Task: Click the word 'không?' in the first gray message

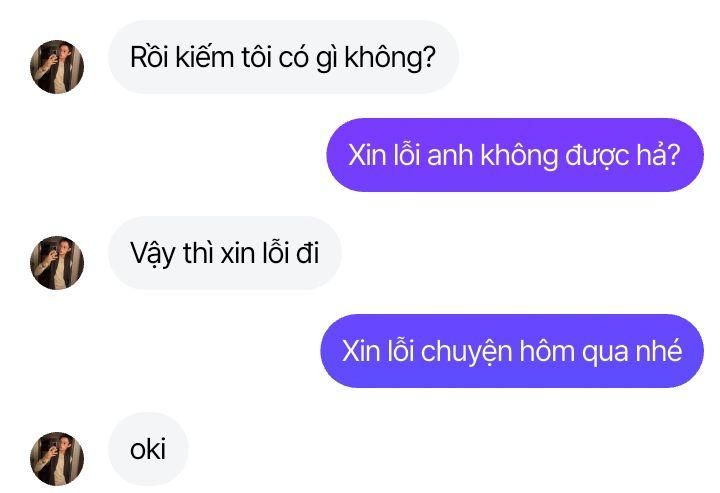Action: click(x=390, y=58)
